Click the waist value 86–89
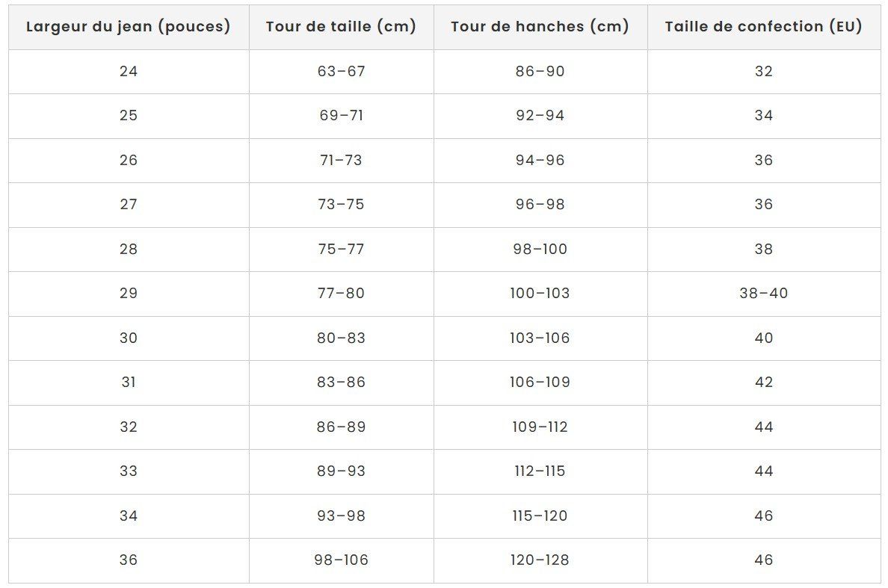888x588 pixels. [342, 427]
